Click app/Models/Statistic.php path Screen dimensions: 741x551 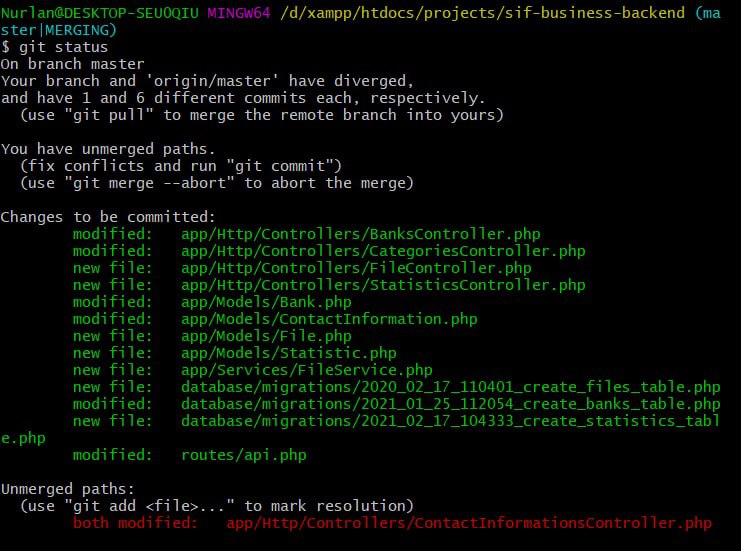(x=289, y=353)
